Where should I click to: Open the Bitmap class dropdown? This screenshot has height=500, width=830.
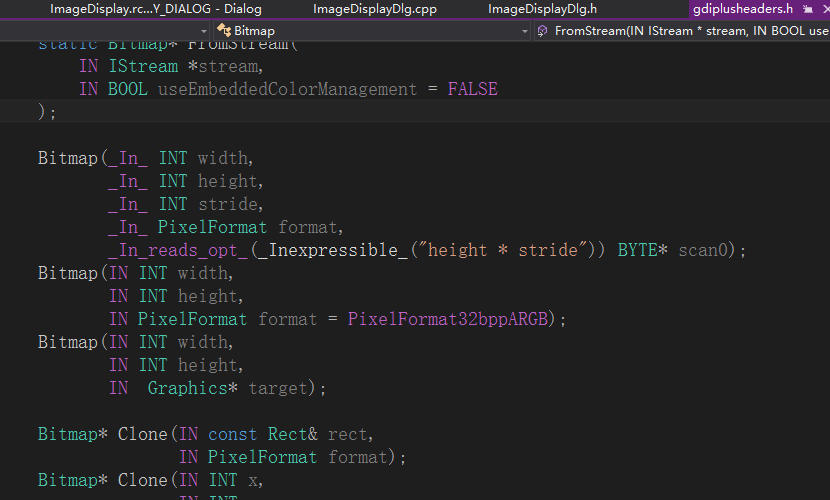click(x=372, y=31)
